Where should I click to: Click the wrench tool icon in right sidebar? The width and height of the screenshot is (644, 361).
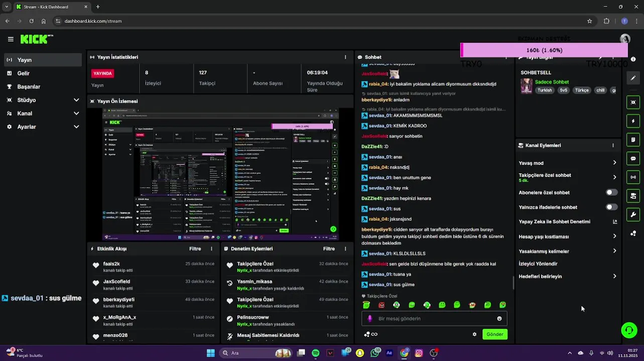click(633, 215)
